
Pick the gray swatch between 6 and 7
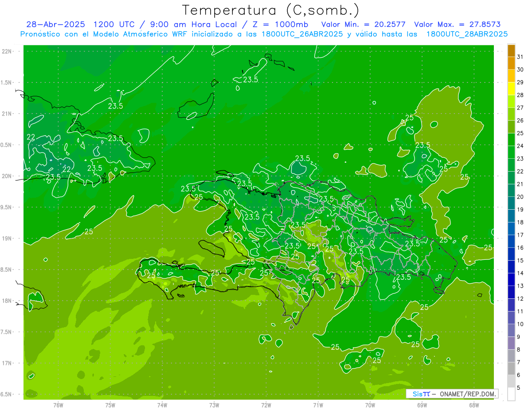(511, 368)
